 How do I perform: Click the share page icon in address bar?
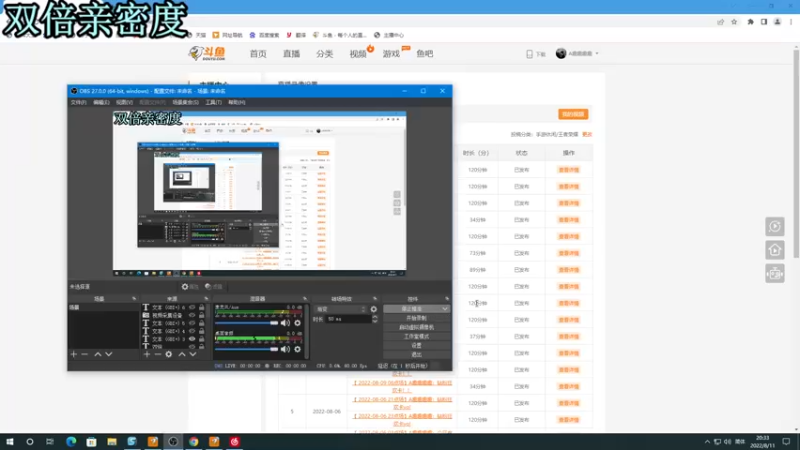point(720,22)
